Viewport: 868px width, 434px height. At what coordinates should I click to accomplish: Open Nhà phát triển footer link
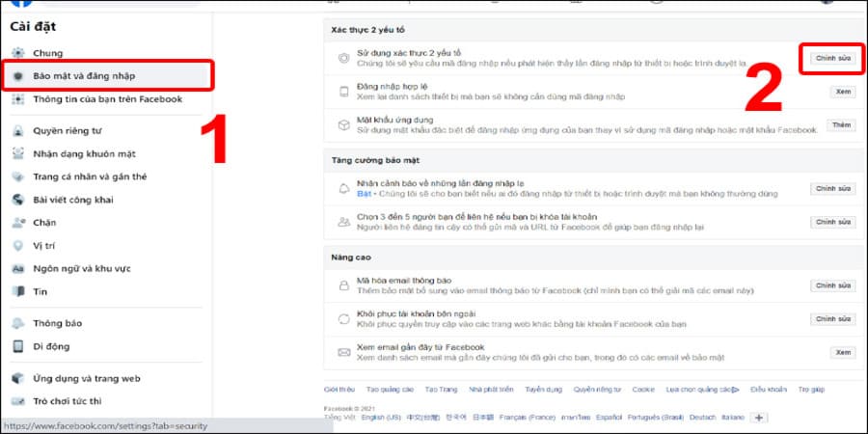(491, 390)
